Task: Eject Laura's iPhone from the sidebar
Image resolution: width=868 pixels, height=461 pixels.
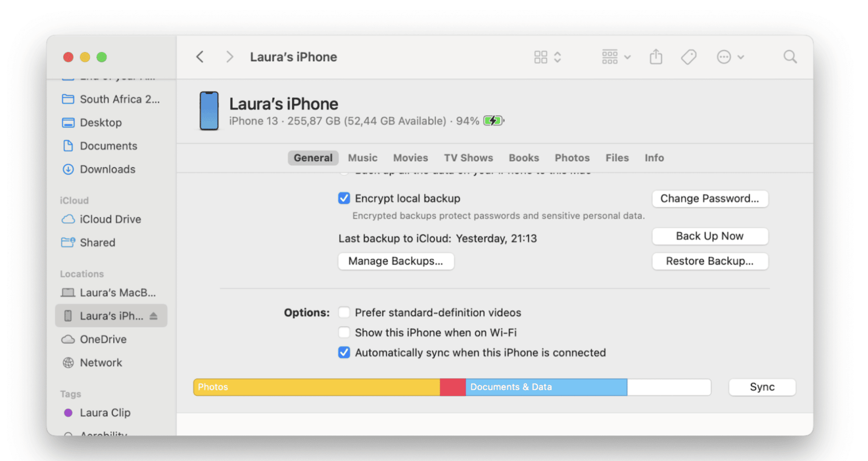Action: (154, 316)
